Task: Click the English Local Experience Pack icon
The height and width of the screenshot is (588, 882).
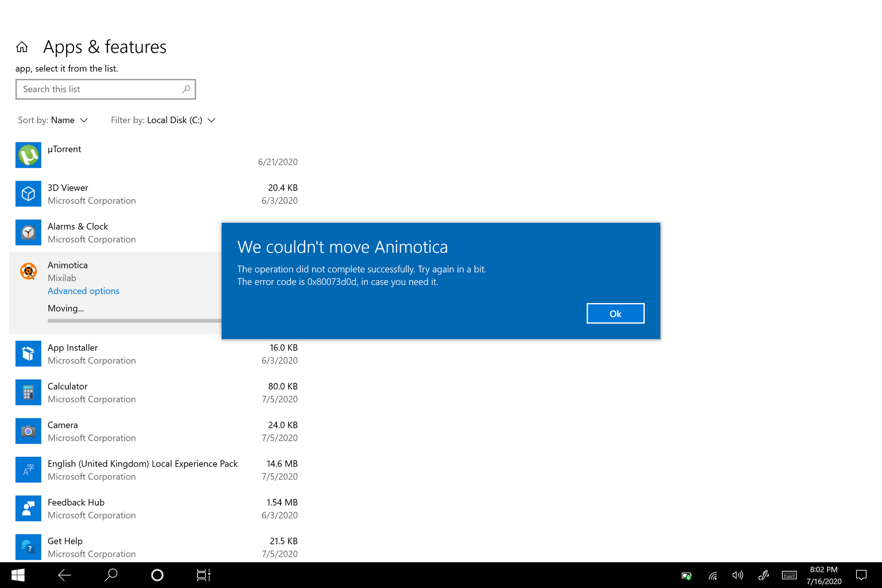Action: (28, 470)
